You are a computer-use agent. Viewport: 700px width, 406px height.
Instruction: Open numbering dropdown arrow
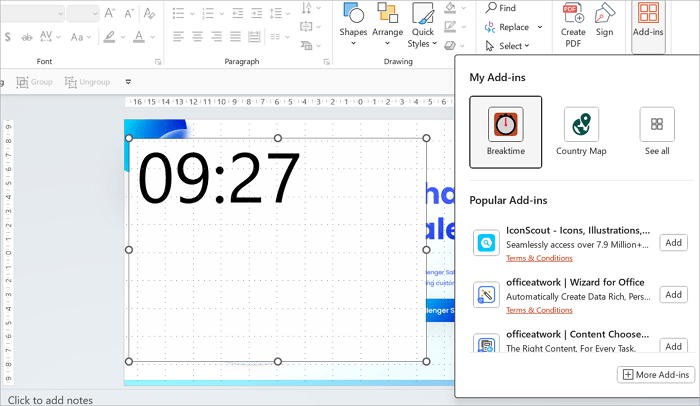pos(221,14)
